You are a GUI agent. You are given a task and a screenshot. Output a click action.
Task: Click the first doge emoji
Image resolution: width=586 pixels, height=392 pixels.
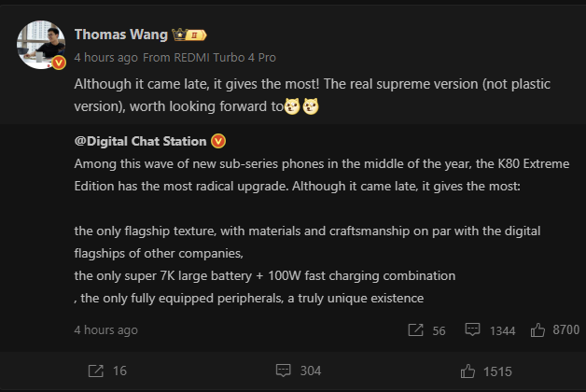click(x=293, y=106)
